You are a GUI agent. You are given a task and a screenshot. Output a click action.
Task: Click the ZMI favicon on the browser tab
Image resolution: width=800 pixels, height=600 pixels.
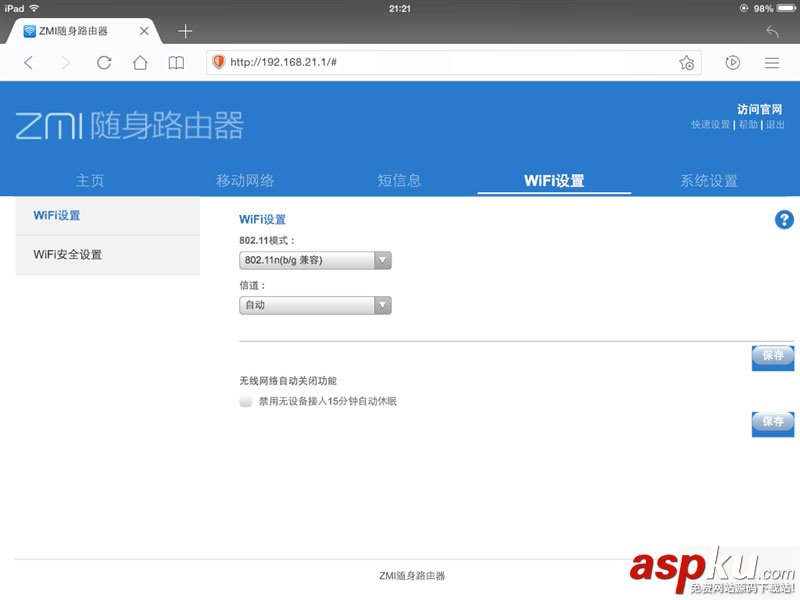(x=29, y=31)
